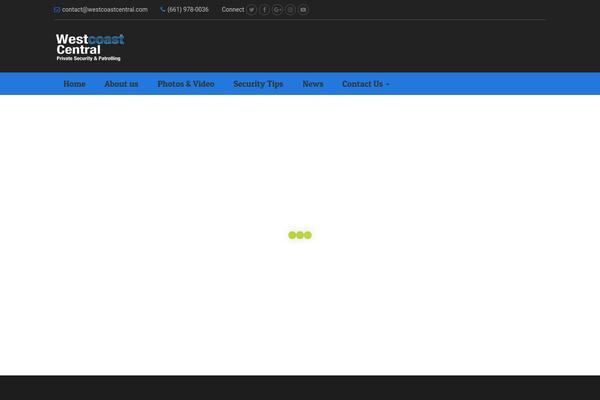The height and width of the screenshot is (400, 600).
Task: Click the Connect label
Action: click(x=233, y=10)
